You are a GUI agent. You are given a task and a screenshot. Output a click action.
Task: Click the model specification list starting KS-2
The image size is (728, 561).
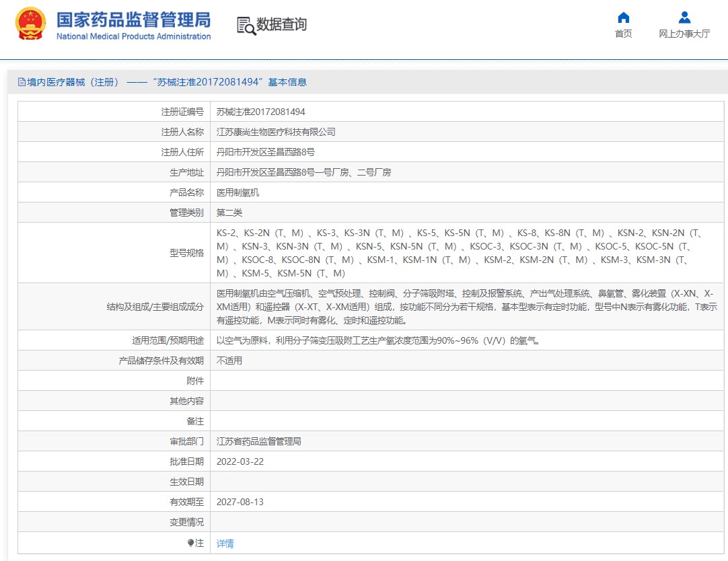click(460, 253)
